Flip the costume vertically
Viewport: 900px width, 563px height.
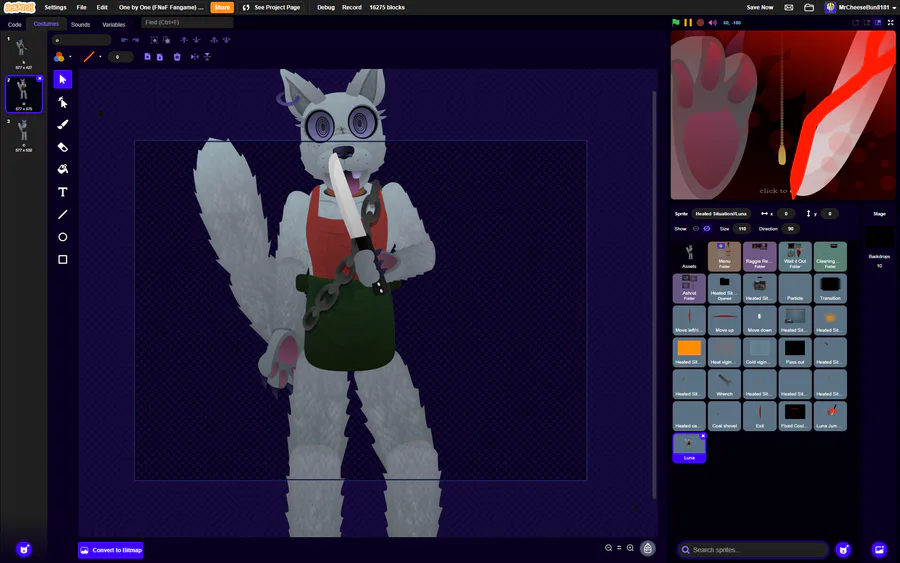(207, 57)
